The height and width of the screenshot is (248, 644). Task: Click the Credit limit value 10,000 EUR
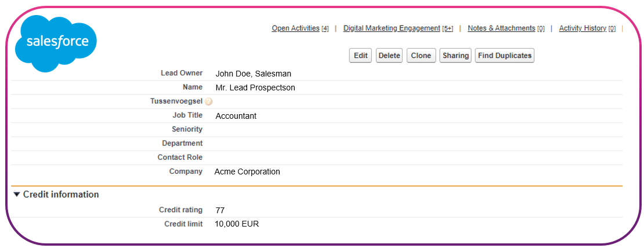click(x=237, y=224)
